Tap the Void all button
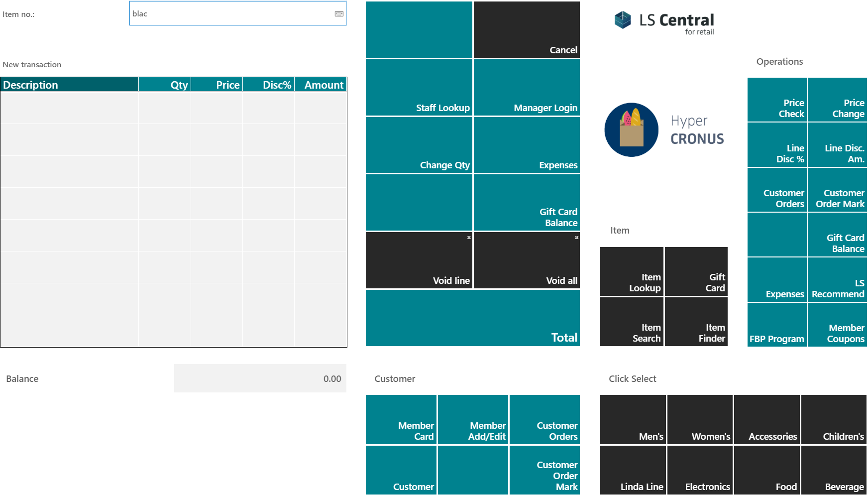Viewport: 868px width, 496px height. 527,260
